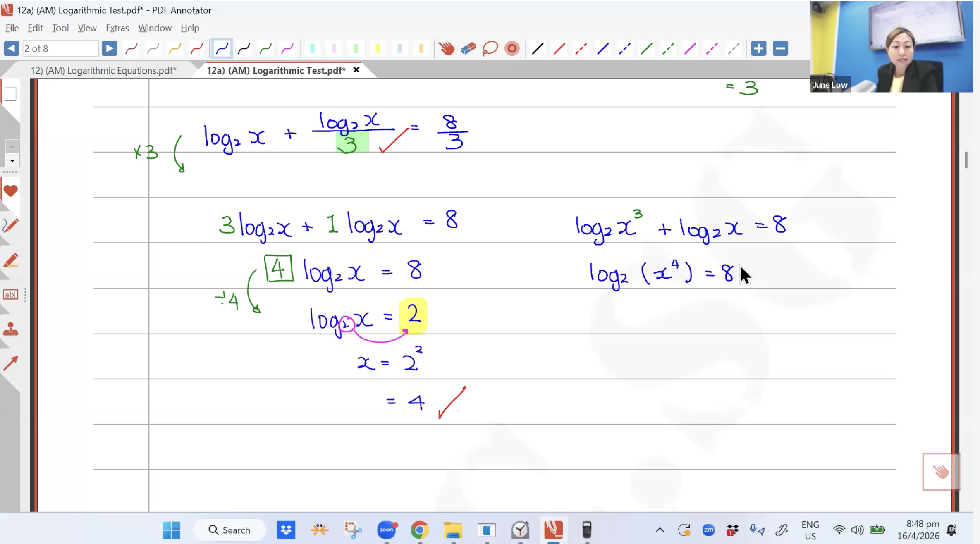This screenshot has height=544, width=980.
Task: Open Zoom from the taskbar
Action: point(387,530)
